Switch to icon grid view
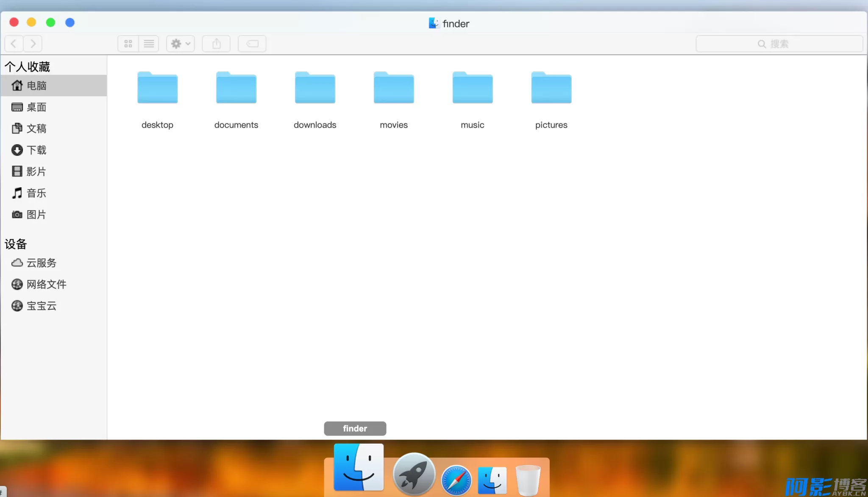Viewport: 868px width, 497px height. pyautogui.click(x=128, y=44)
